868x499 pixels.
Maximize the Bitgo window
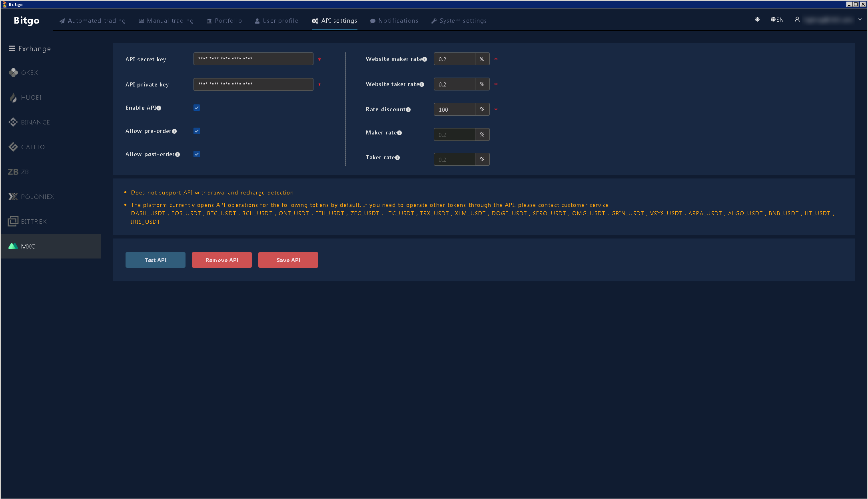tap(856, 4)
